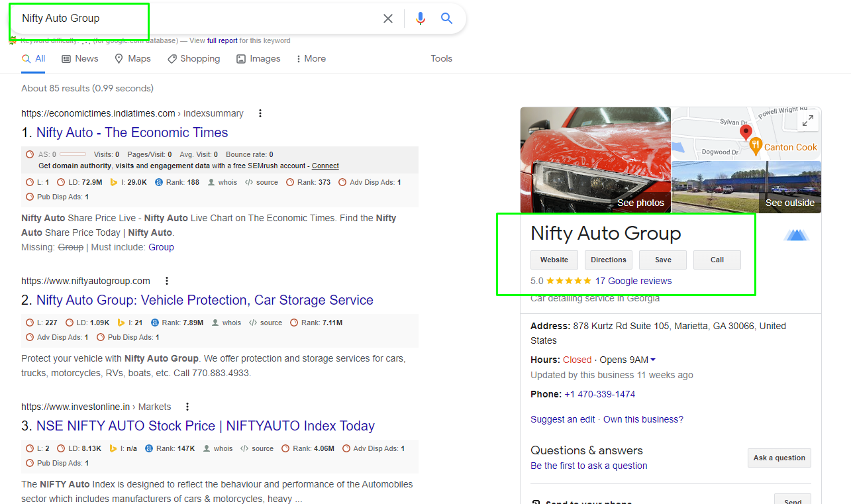Image resolution: width=851 pixels, height=504 pixels.
Task: Open options for the investonline.in result
Action: tap(187, 407)
